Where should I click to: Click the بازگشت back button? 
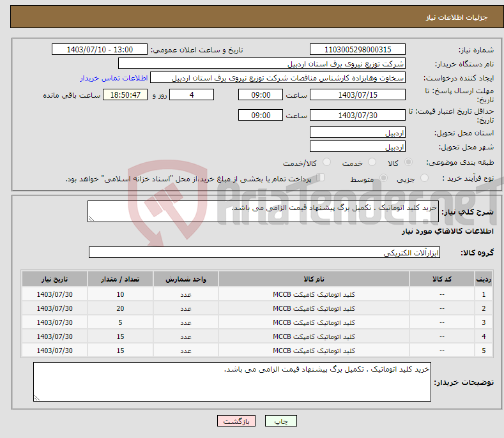click(x=236, y=421)
